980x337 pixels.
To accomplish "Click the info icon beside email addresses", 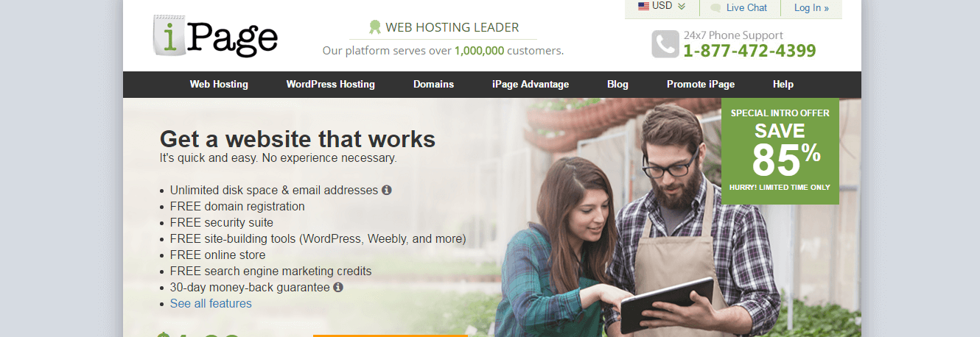I will tap(386, 190).
